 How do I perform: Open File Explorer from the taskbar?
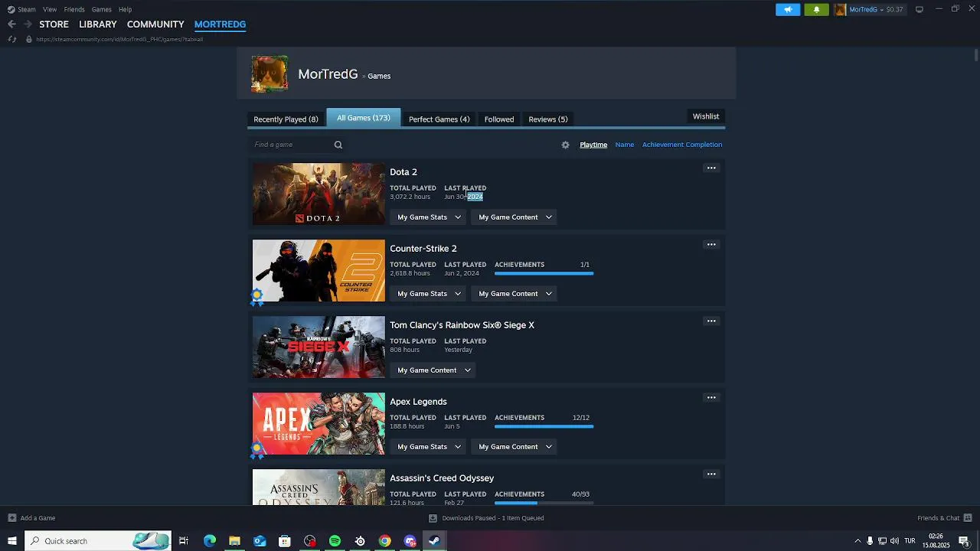234,541
